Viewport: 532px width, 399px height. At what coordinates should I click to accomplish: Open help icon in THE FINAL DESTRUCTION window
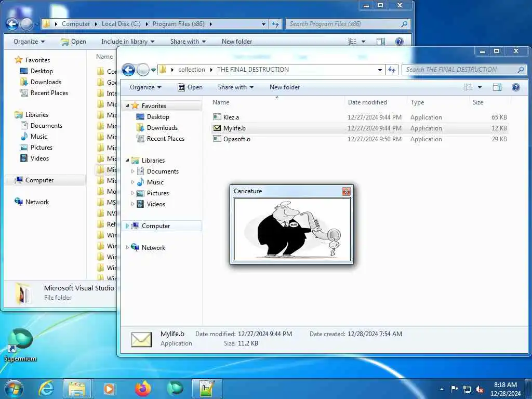pos(516,87)
